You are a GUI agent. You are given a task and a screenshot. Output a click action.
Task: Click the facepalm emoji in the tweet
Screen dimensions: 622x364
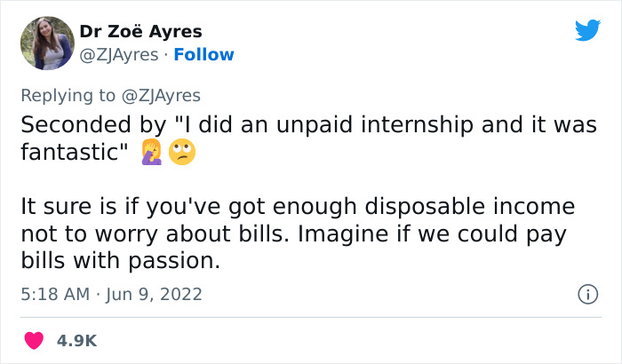click(x=152, y=154)
